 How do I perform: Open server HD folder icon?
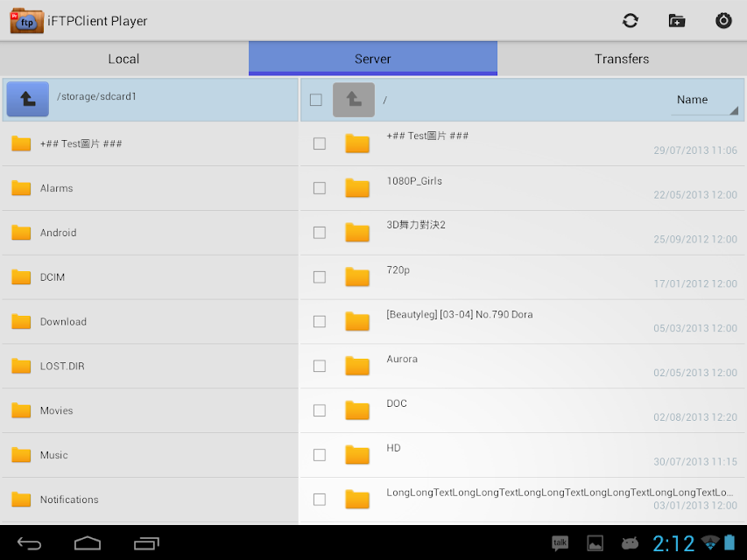click(x=357, y=455)
